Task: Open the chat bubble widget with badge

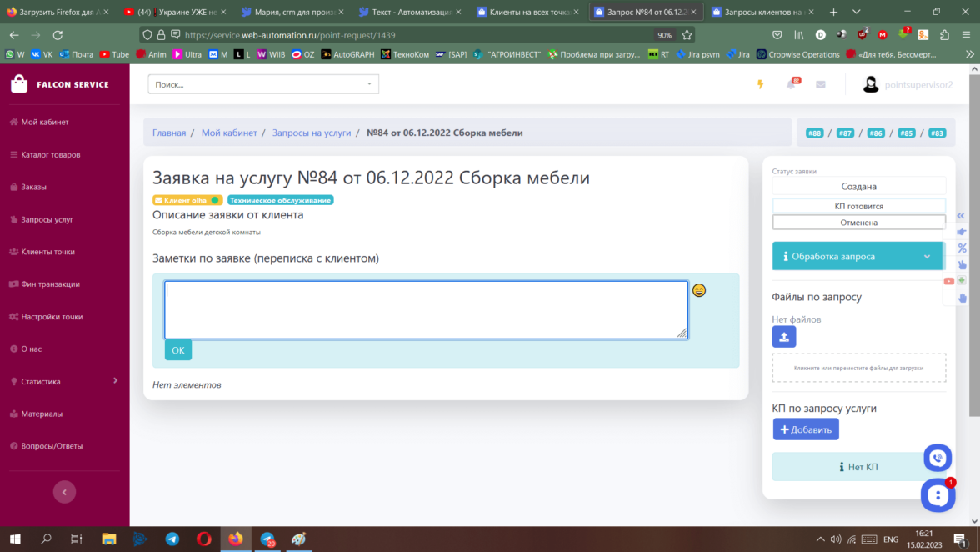Action: [937, 494]
